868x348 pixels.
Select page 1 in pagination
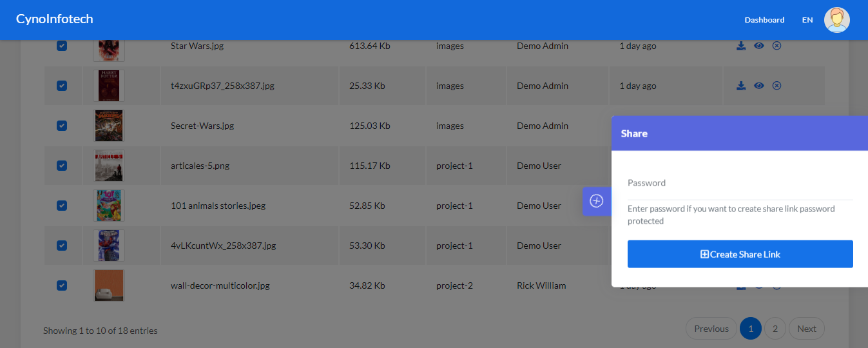tap(751, 329)
